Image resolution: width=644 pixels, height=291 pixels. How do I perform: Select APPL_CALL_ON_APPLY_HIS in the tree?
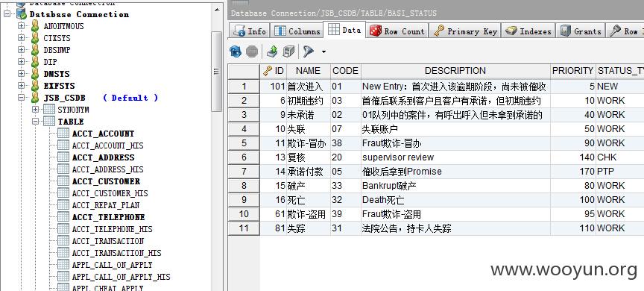tap(121, 277)
